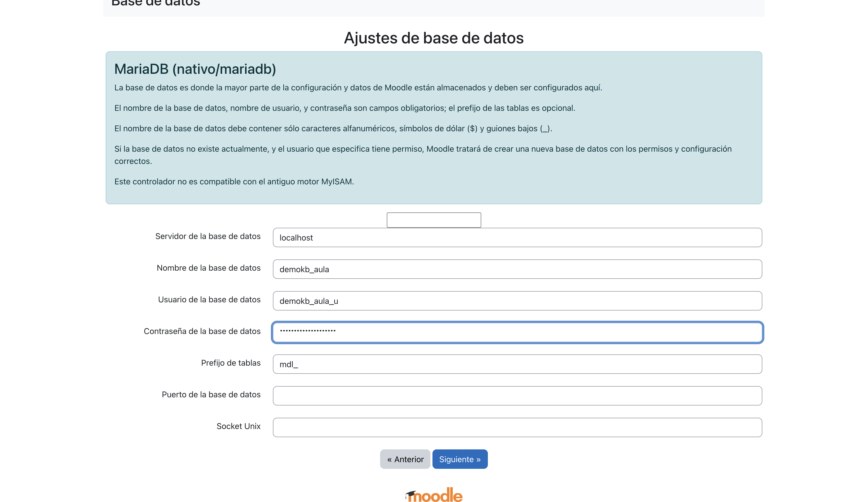Click the Puerto de la base de datos field
The height and width of the screenshot is (502, 868).
[517, 396]
